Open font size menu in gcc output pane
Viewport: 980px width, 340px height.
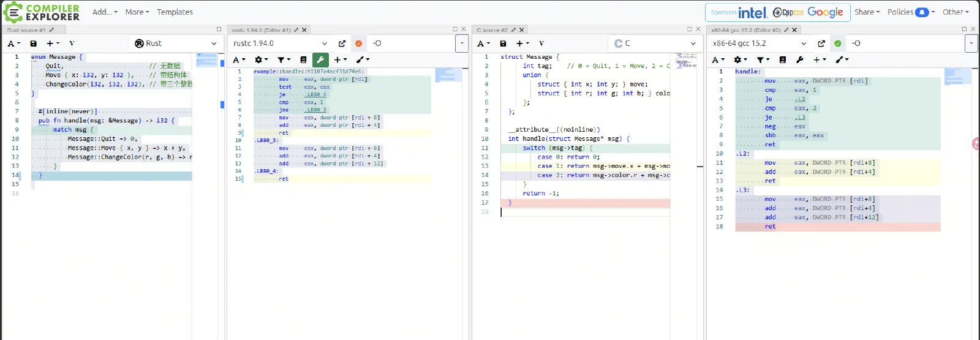tap(718, 59)
